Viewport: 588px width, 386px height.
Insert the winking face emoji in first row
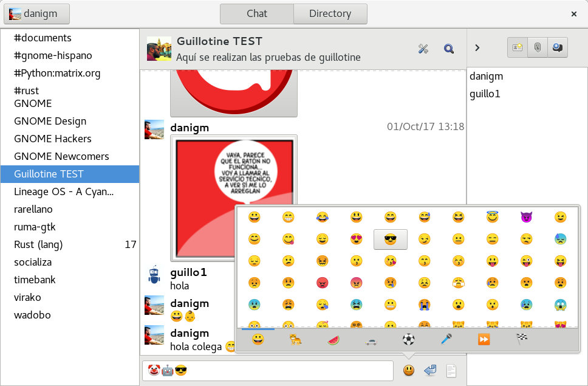click(x=560, y=217)
